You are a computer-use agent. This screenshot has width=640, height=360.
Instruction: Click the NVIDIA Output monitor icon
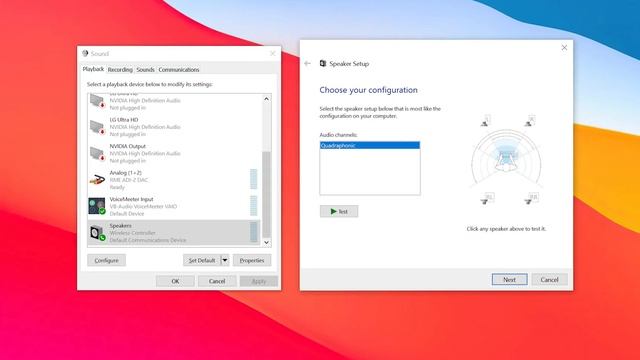(x=97, y=153)
